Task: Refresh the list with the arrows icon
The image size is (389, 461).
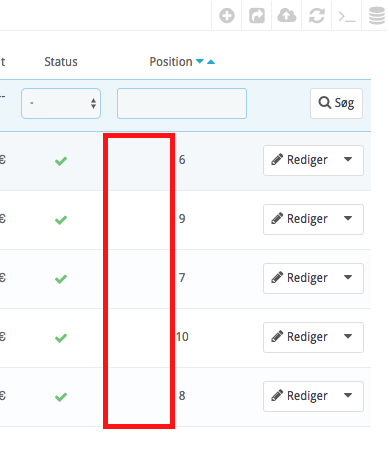Action: (x=317, y=15)
